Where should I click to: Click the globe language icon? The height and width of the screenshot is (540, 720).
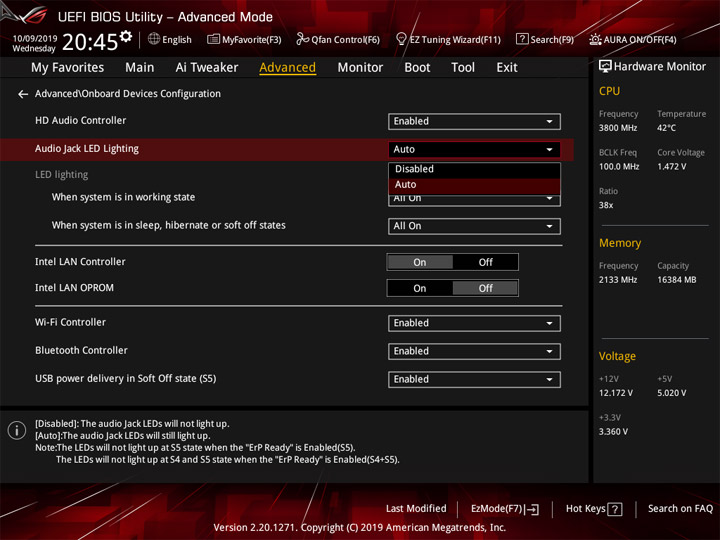point(154,39)
